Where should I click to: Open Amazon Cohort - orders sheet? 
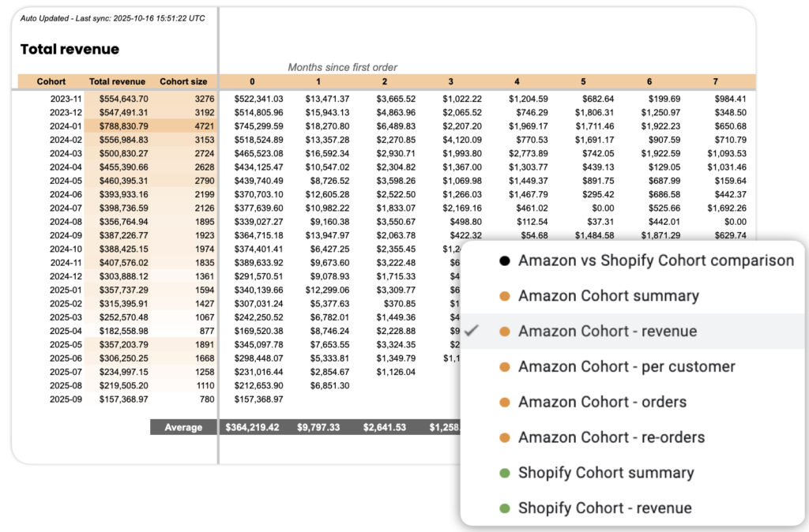pyautogui.click(x=602, y=403)
